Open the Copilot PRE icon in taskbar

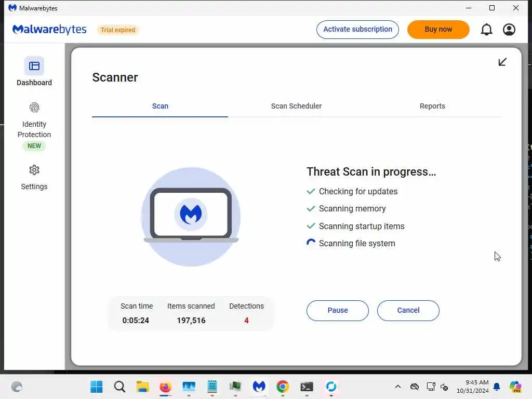pos(515,387)
